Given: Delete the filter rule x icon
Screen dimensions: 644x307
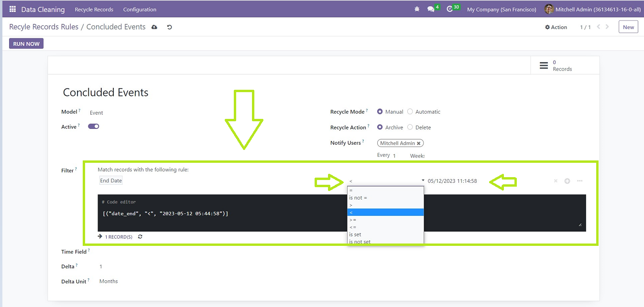Looking at the screenshot, I should [x=556, y=181].
